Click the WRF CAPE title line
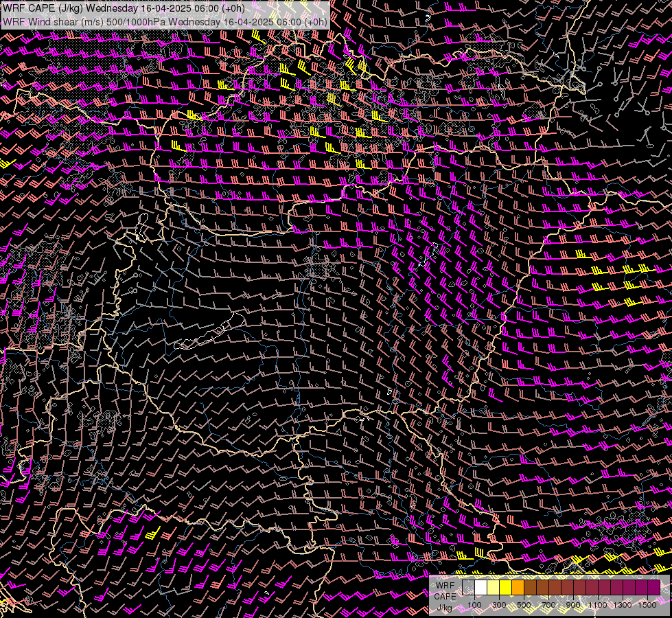672x618 pixels. 124,8
